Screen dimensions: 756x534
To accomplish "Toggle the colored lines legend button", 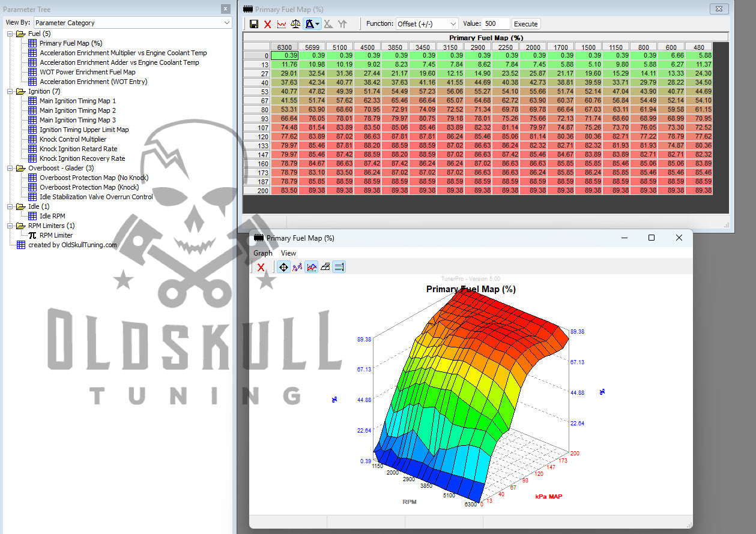I will [x=339, y=267].
